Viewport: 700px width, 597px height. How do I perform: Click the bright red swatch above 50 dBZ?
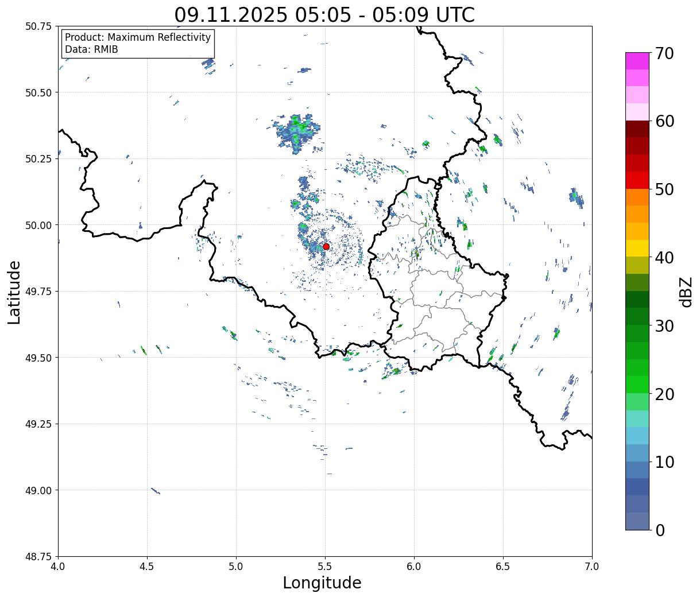tap(637, 180)
